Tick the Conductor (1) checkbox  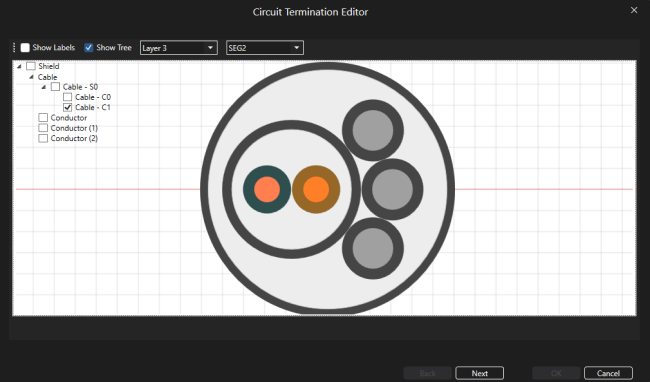click(x=43, y=128)
